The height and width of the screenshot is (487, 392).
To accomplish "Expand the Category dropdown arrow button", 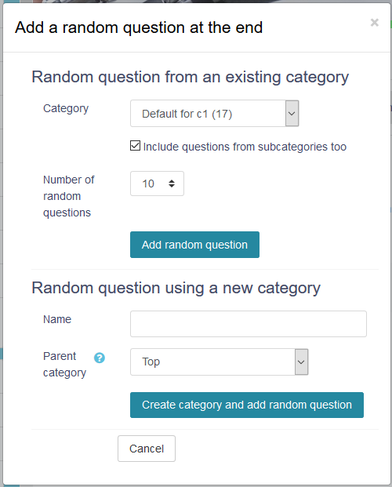I will 292,113.
